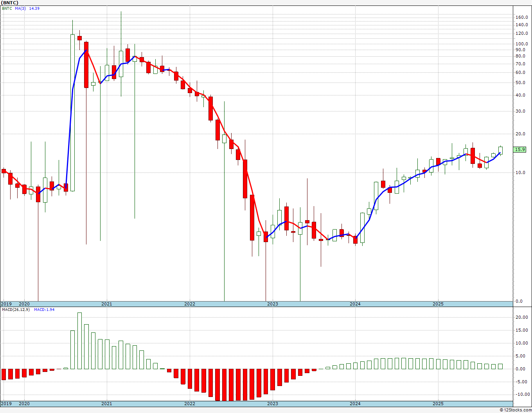Viewport: 532px width, 413px height.
Task: Select 2022 on the MACD panel time axis
Action: (190, 404)
